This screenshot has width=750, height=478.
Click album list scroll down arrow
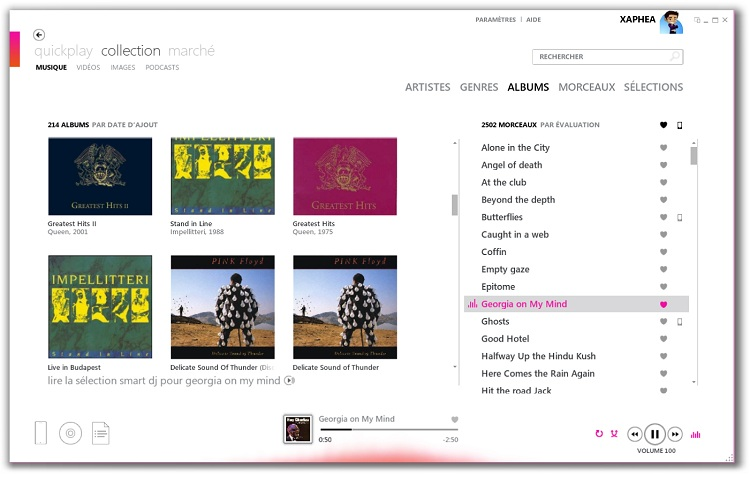(454, 367)
